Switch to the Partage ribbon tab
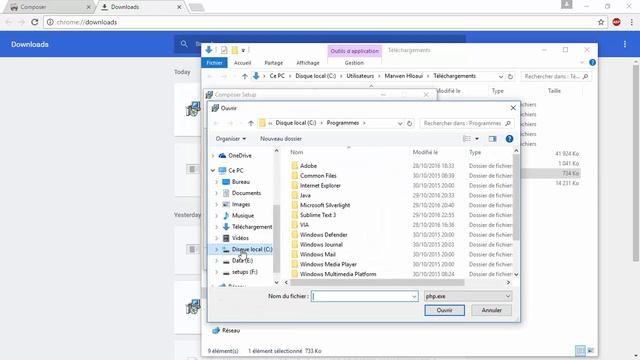The height and width of the screenshot is (360, 640). click(x=273, y=63)
